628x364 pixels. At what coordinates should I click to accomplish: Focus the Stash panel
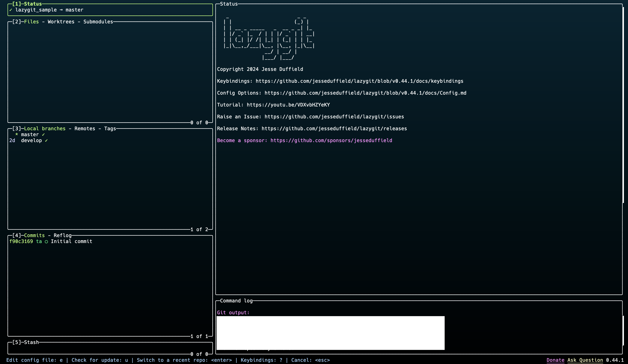pos(31,342)
